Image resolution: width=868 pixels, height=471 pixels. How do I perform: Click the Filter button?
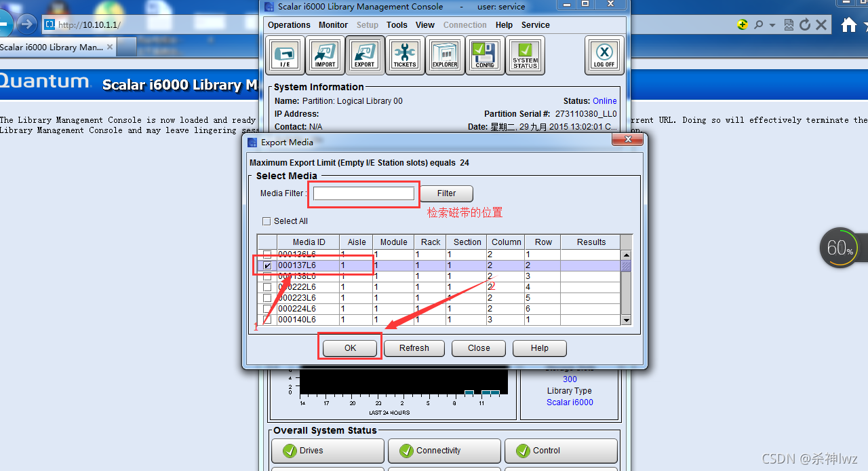(446, 194)
